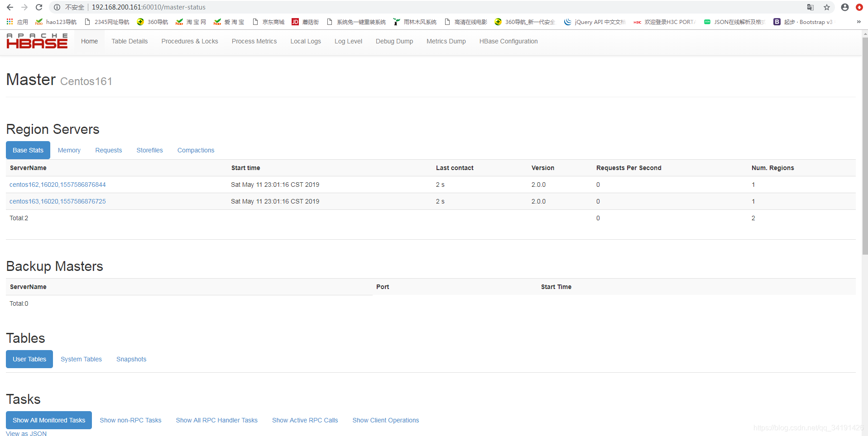Switch to the Memory tab
Screen dimensions: 868x436
click(69, 150)
